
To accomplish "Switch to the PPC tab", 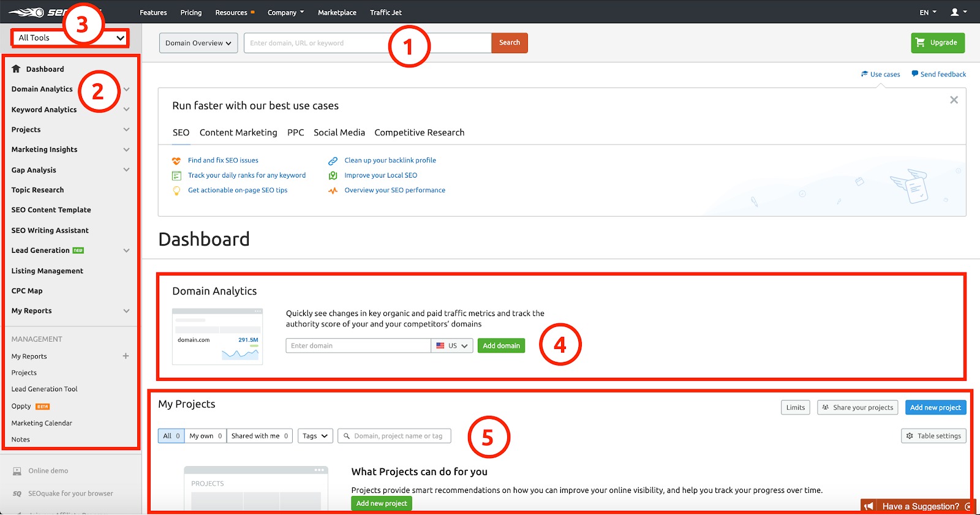I will 296,132.
